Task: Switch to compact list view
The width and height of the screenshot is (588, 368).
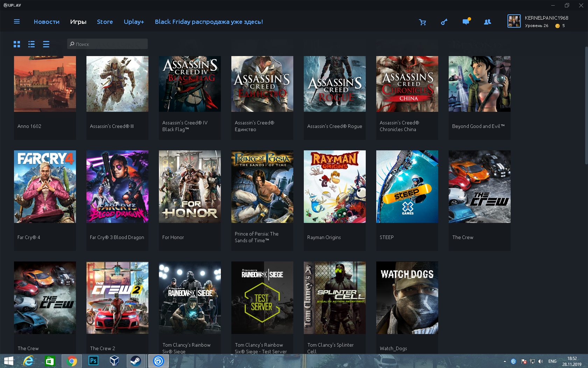Action: [x=46, y=44]
